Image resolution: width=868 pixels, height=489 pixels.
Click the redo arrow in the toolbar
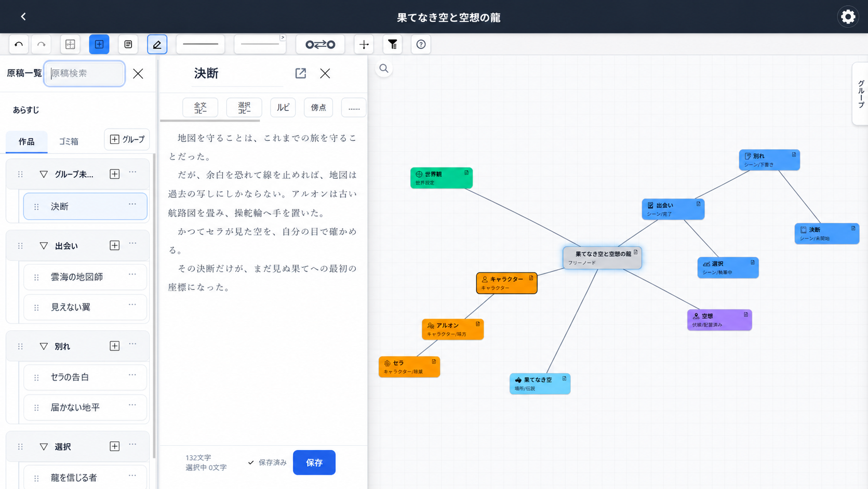(x=41, y=45)
